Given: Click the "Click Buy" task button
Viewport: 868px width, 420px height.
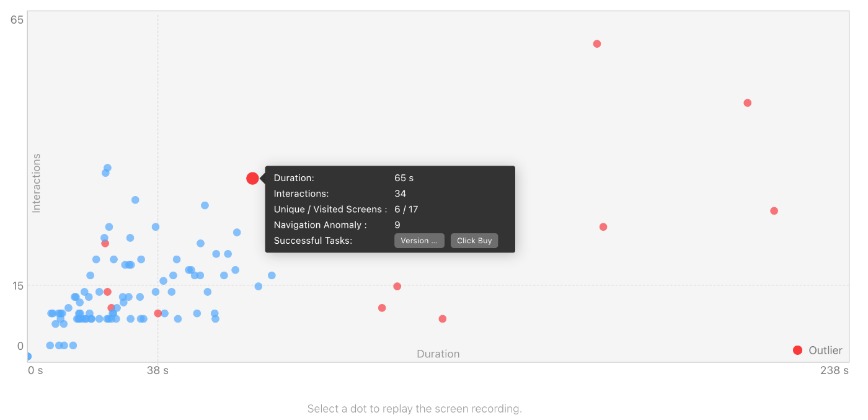Looking at the screenshot, I should click(x=474, y=241).
